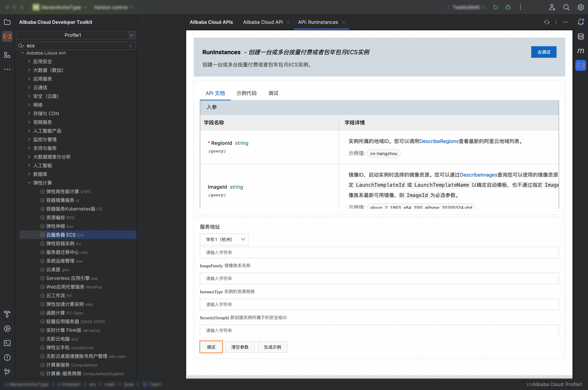Switch to the 示例代码 tab
The width and height of the screenshot is (588, 390).
[x=246, y=93]
